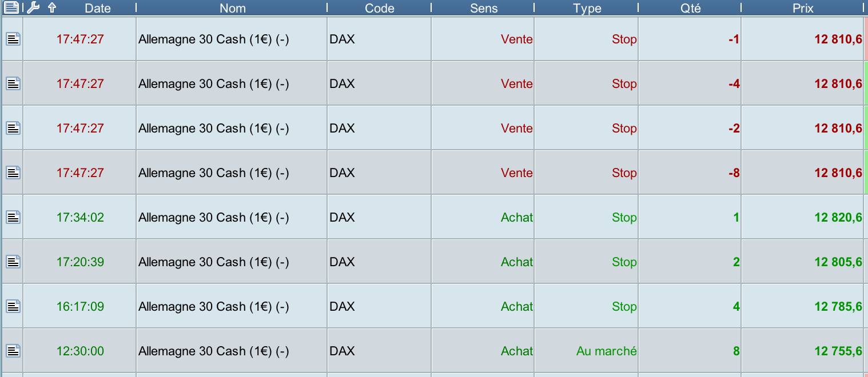Sort by the Nom column header
868x377 pixels.
pyautogui.click(x=232, y=8)
